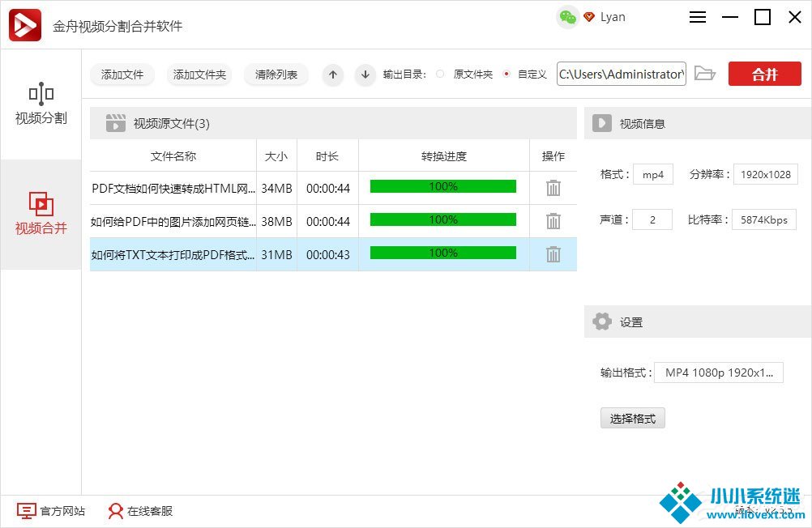Viewport: 812px width, 528px height.
Task: Click the 添加文件夹 button
Action: pos(199,75)
